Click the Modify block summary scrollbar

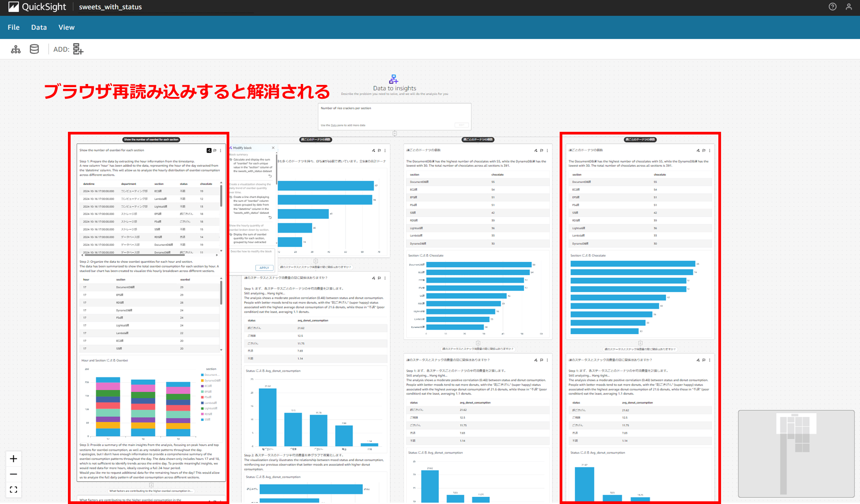(277, 170)
